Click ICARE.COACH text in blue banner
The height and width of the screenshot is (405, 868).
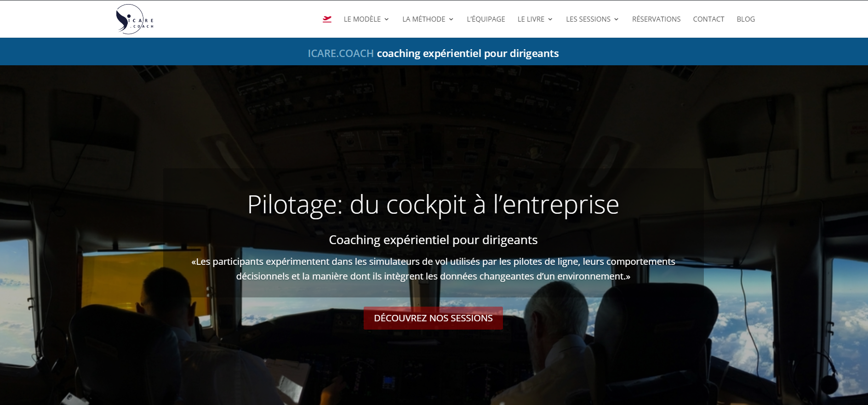tap(341, 53)
